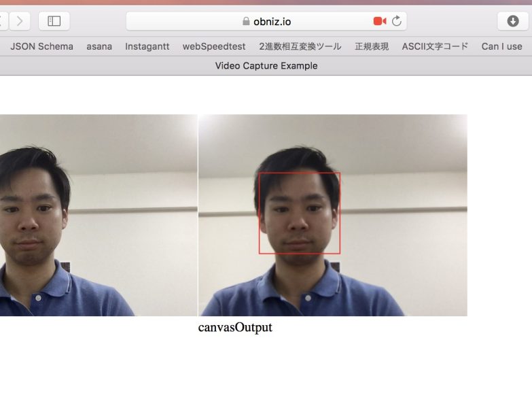Open the 2進数相互変換ツール bookmark
This screenshot has width=532, height=408.
(300, 46)
